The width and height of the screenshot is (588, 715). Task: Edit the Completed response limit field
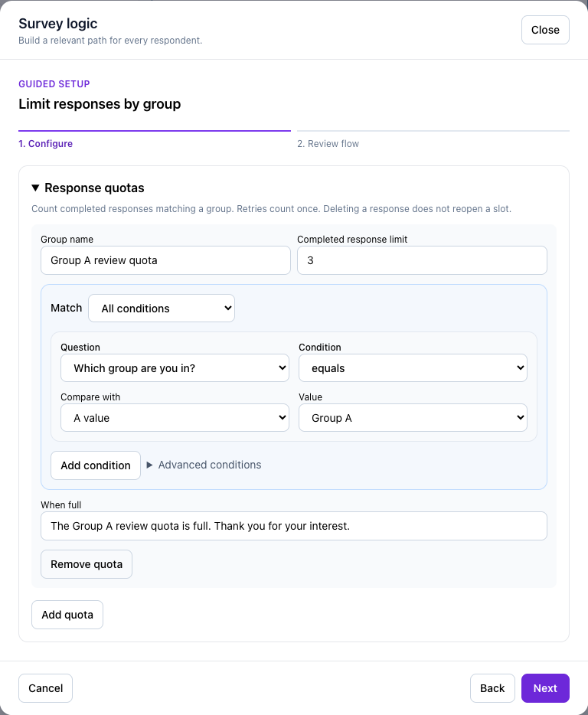click(x=422, y=260)
